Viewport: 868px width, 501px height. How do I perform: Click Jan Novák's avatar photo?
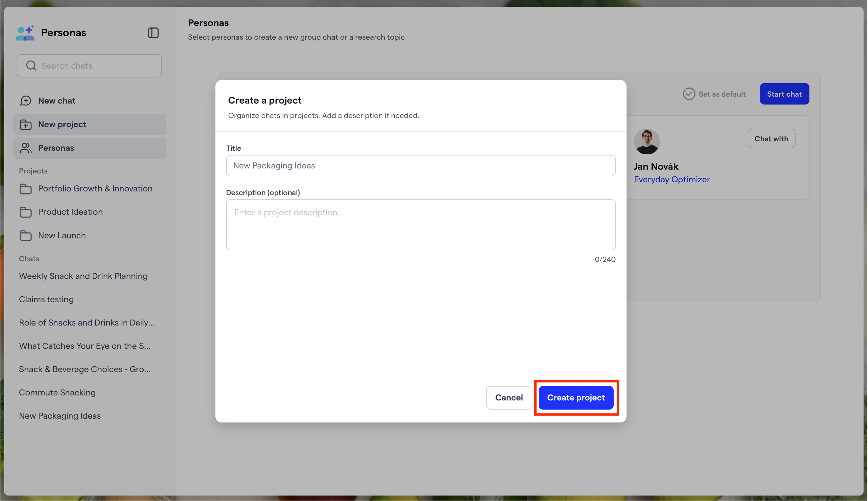click(x=647, y=141)
